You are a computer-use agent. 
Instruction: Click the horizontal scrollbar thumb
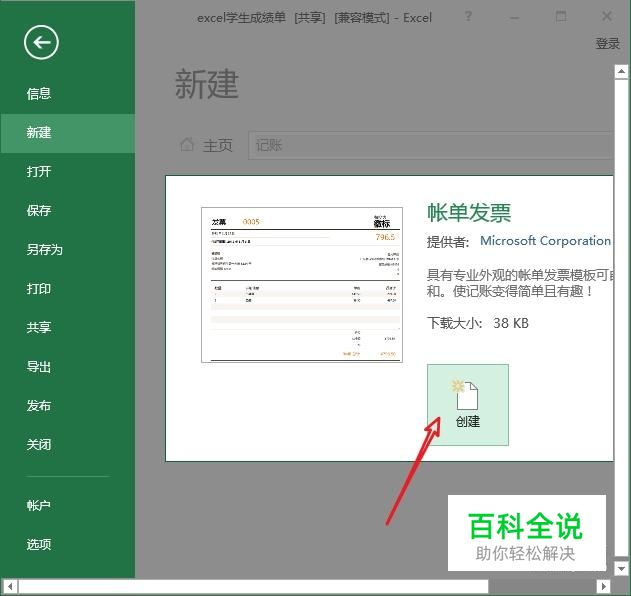click(253, 586)
